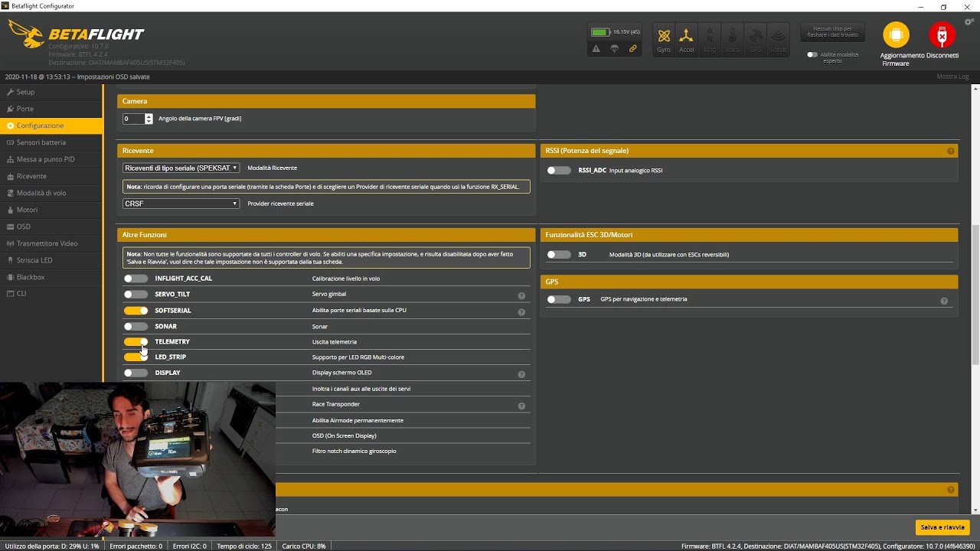The height and width of the screenshot is (551, 980).
Task: Open the Striscia LED tab
Action: (x=51, y=260)
